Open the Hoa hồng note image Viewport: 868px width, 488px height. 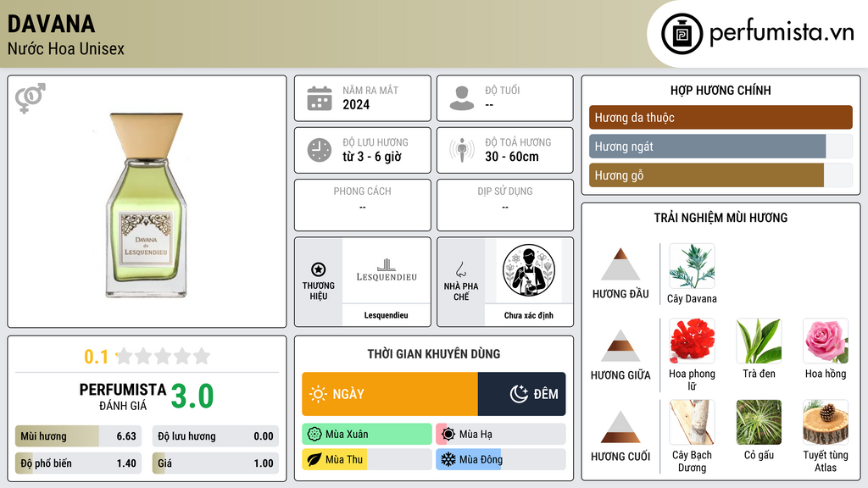(x=826, y=341)
